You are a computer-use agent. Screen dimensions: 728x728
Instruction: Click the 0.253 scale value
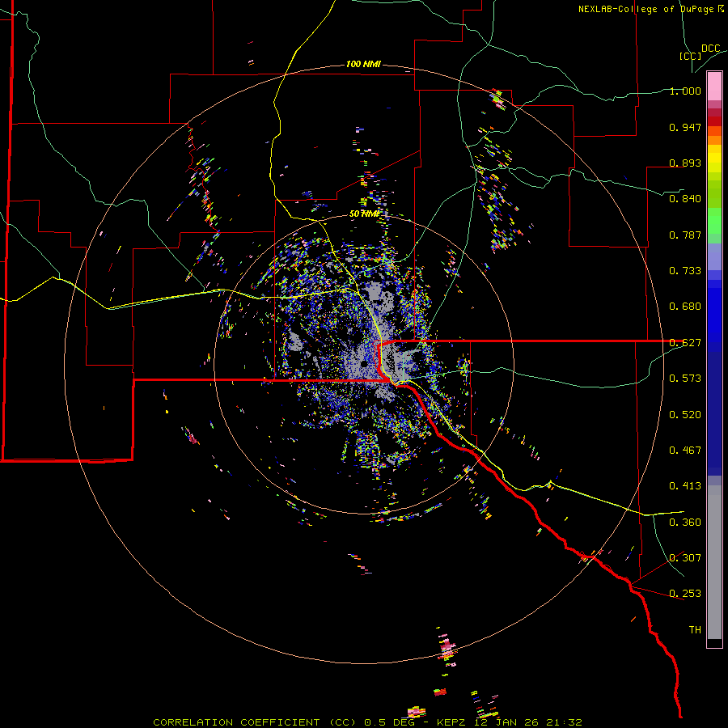point(685,594)
